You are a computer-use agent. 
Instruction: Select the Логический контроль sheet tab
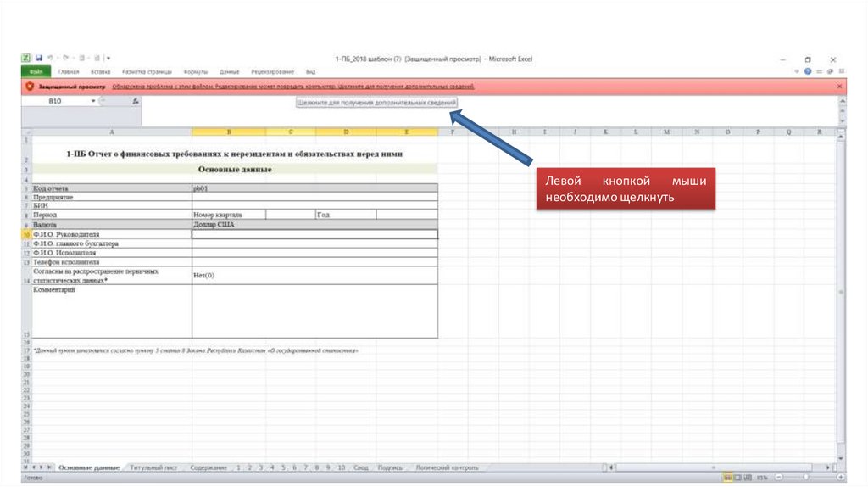pos(447,467)
